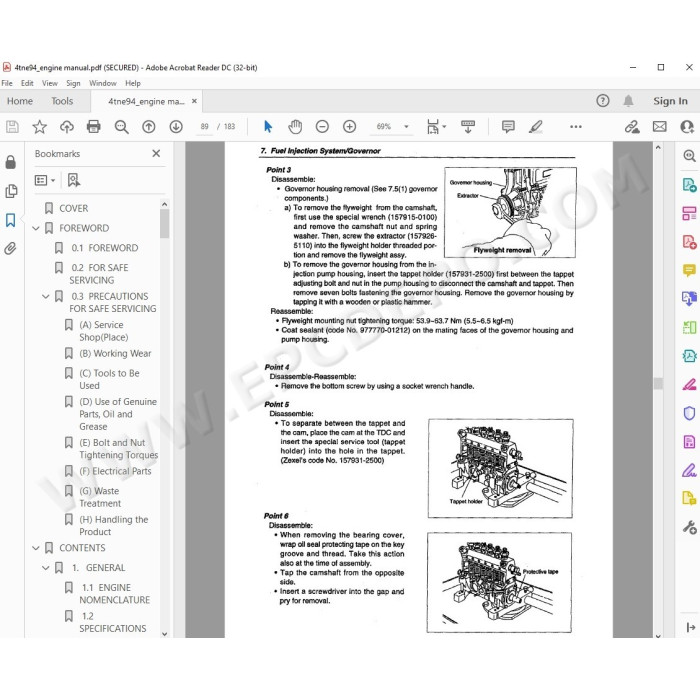Screen dimensions: 700x700
Task: Toggle the Bookmarks side panel
Action: tap(11, 220)
